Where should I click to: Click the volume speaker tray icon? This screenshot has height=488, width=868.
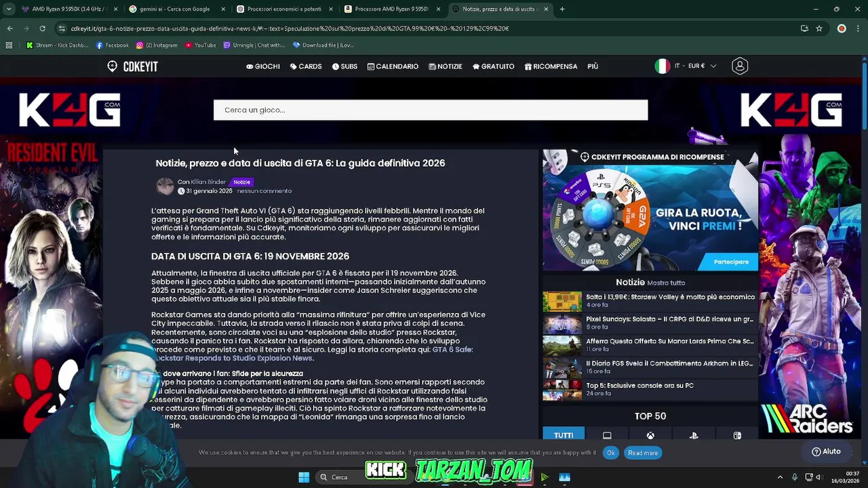tap(821, 477)
